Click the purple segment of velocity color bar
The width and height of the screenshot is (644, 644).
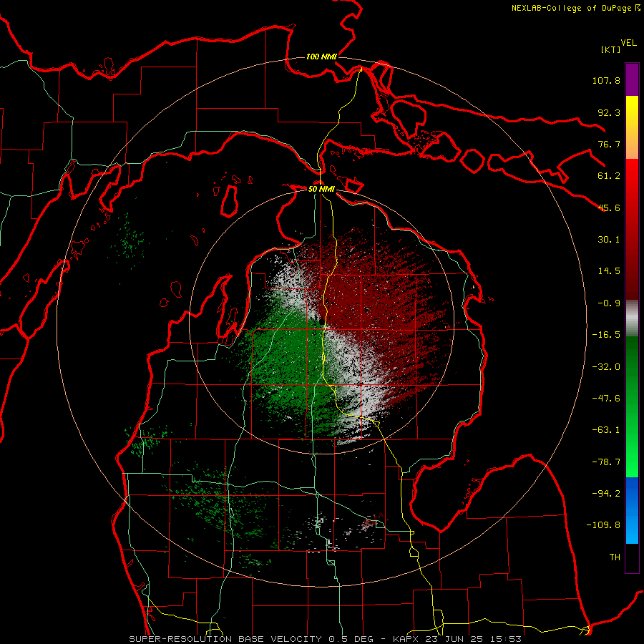632,79
